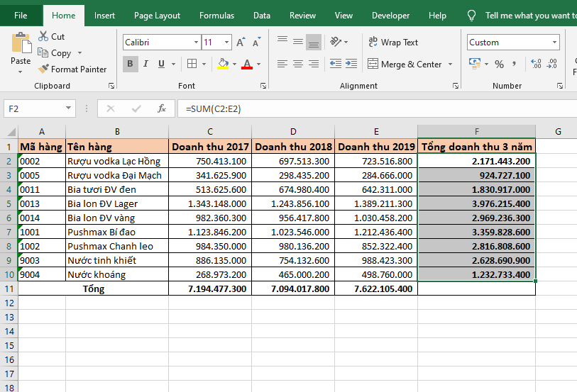This screenshot has height=392, width=577.
Task: Click the Cut scissors icon
Action: click(x=43, y=36)
